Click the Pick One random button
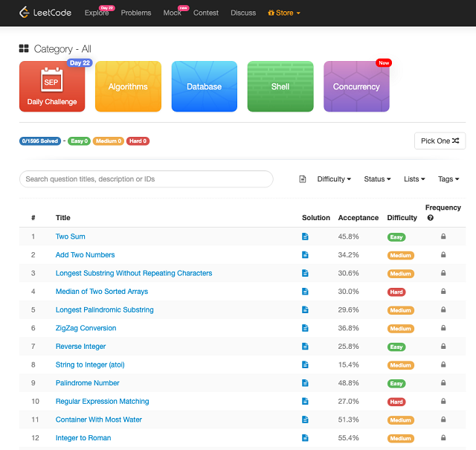 (440, 141)
